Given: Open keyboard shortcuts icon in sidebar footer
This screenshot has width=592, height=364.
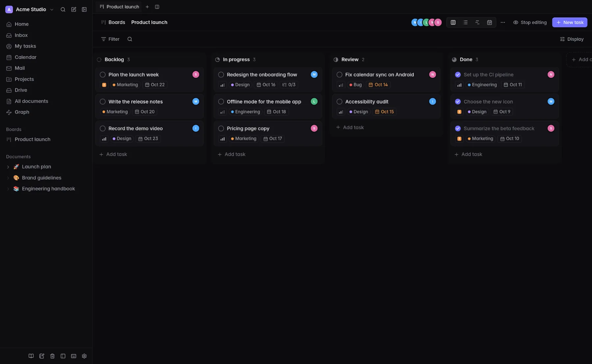Looking at the screenshot, I should [74, 356].
